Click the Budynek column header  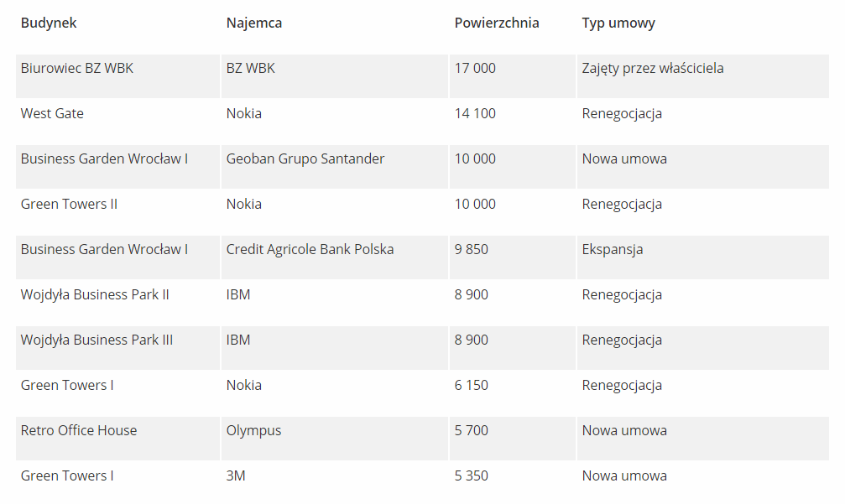pyautogui.click(x=49, y=23)
